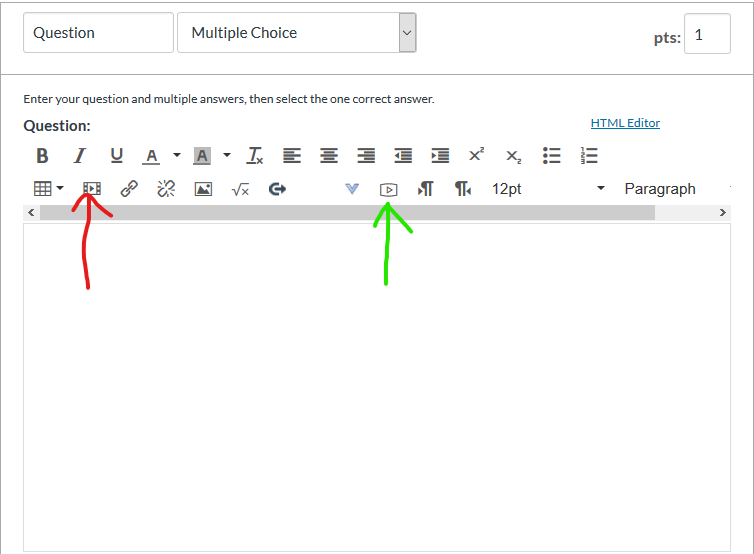Screen dimensions: 754x554
Task: Click the video play button icon
Action: (389, 189)
